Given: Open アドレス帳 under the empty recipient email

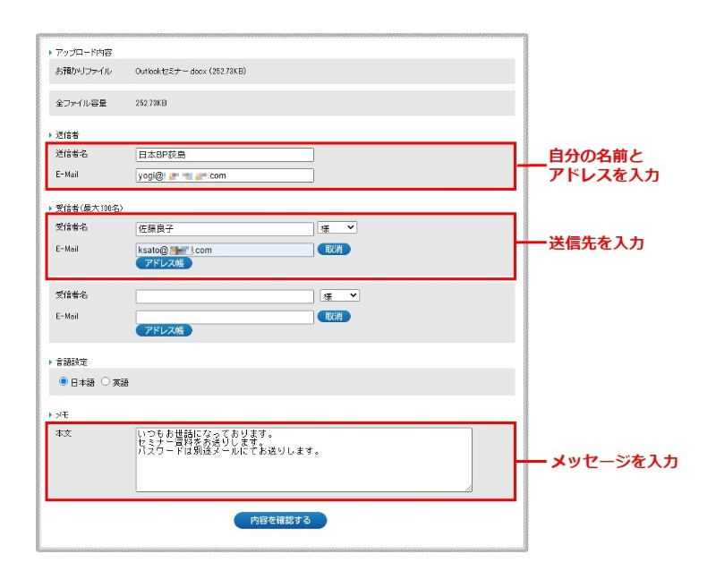Looking at the screenshot, I should pos(164,330).
